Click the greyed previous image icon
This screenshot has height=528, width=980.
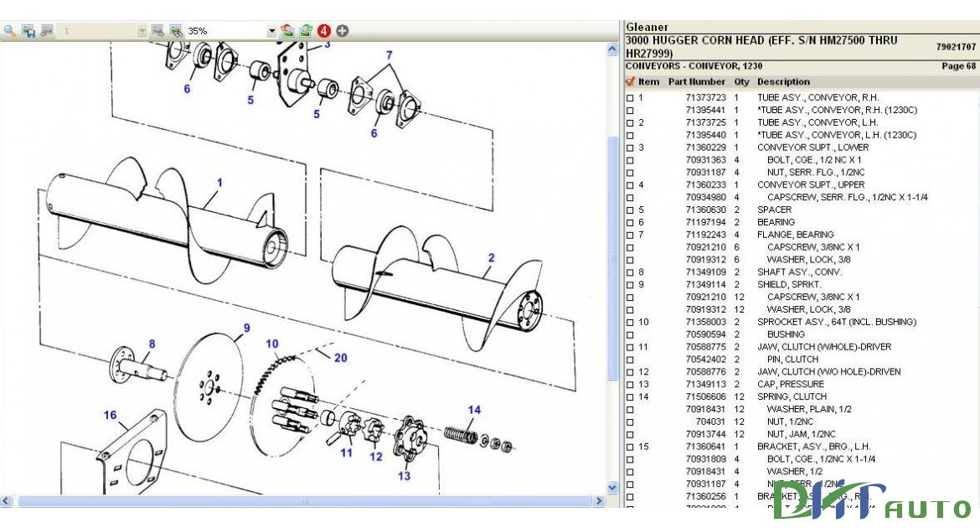click(x=46, y=30)
